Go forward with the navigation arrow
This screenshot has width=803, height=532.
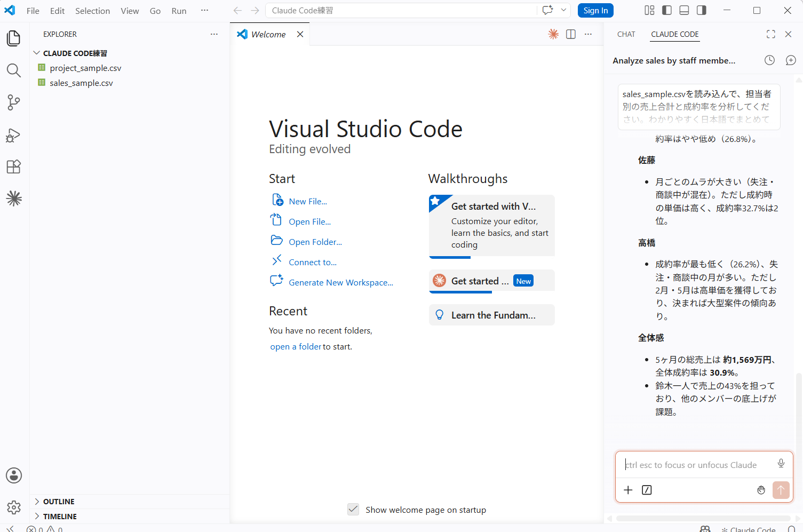[255, 11]
